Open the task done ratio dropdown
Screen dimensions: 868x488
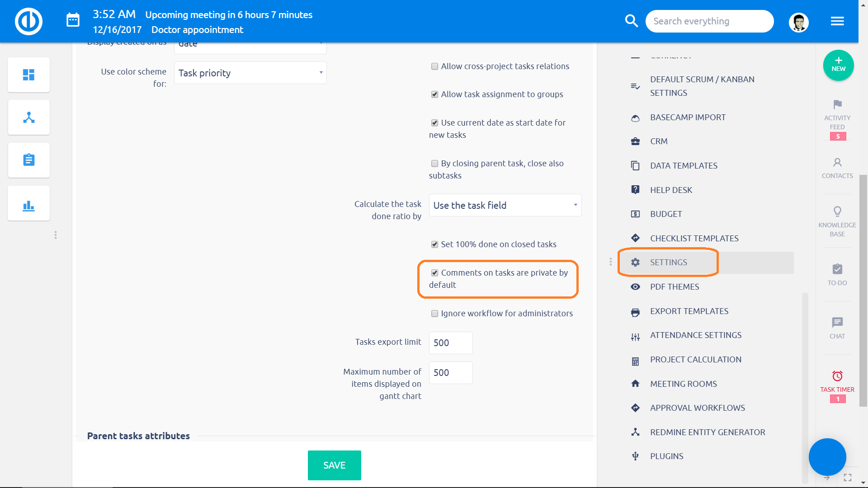[505, 205]
